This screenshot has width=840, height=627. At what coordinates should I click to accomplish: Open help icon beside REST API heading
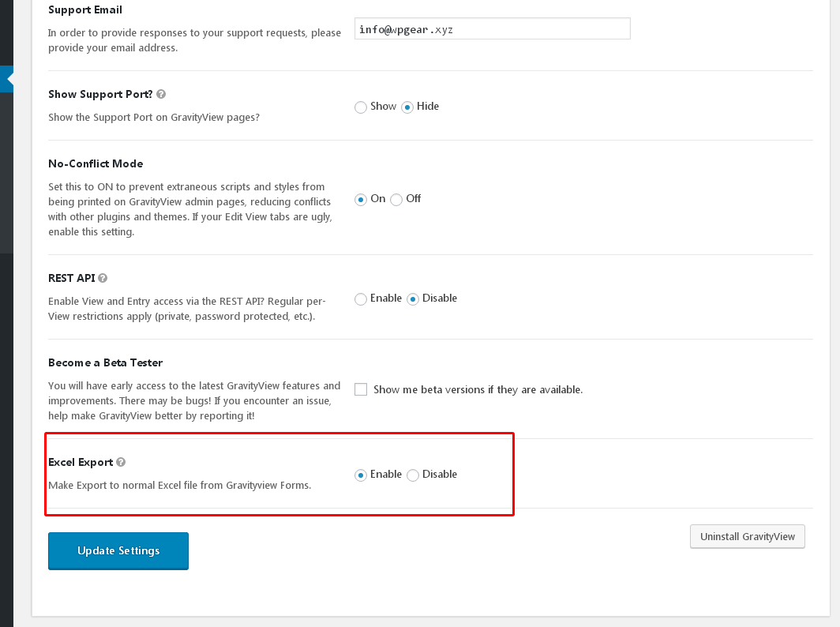point(103,278)
